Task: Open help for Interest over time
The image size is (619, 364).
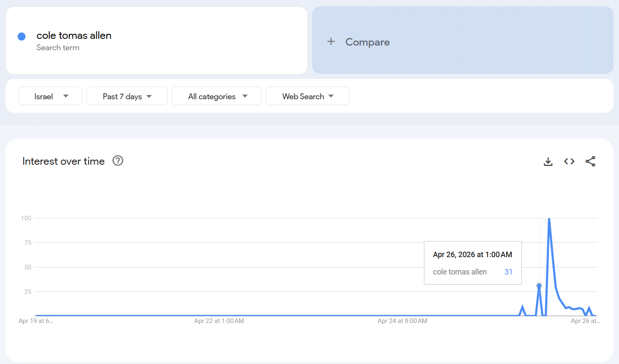Action: 118,161
